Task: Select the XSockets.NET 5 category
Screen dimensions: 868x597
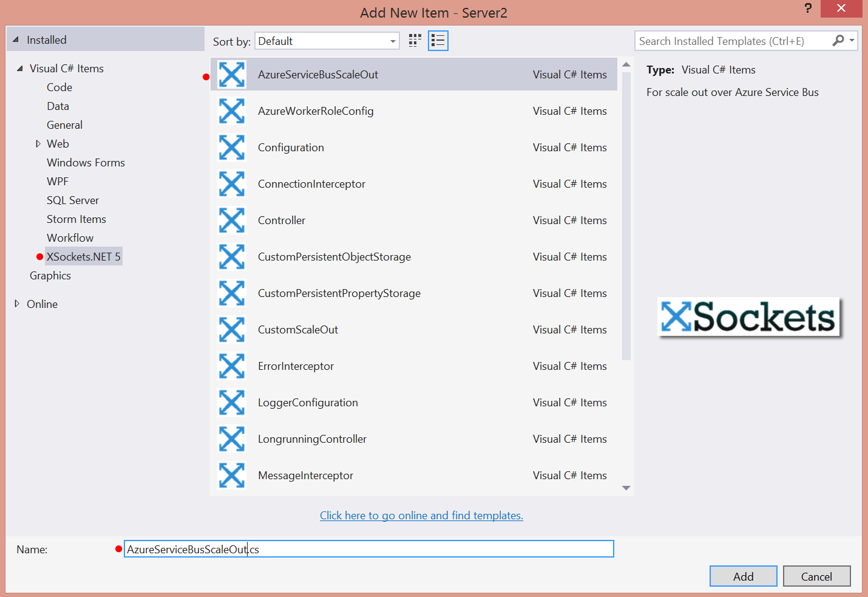Action: click(x=84, y=257)
